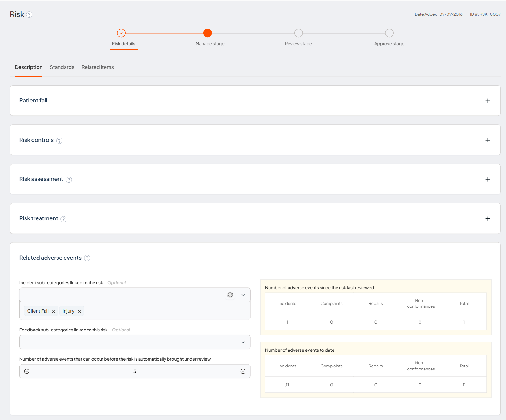Image resolution: width=506 pixels, height=420 pixels.
Task: Click the adverse events threshold value field
Action: (135, 371)
